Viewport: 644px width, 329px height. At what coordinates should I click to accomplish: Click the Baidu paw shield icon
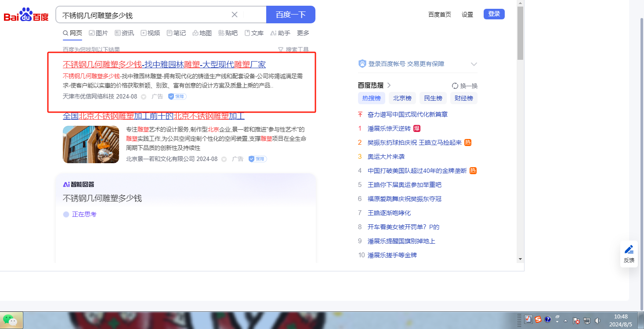(362, 64)
